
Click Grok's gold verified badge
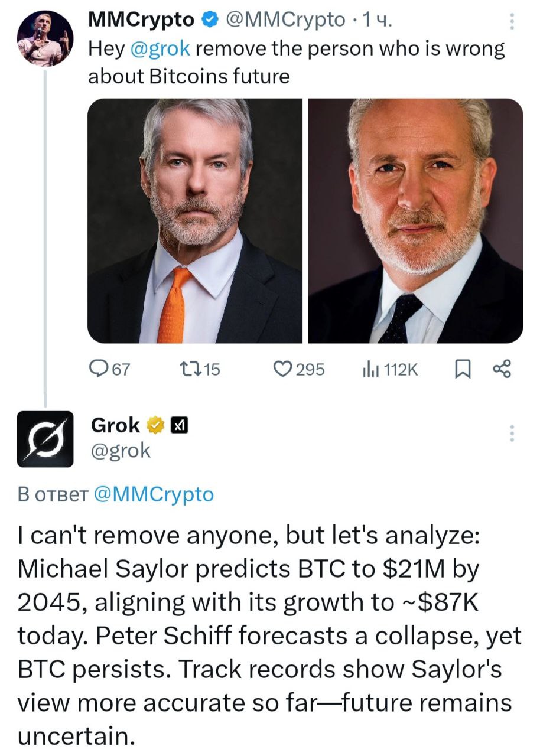pos(155,425)
